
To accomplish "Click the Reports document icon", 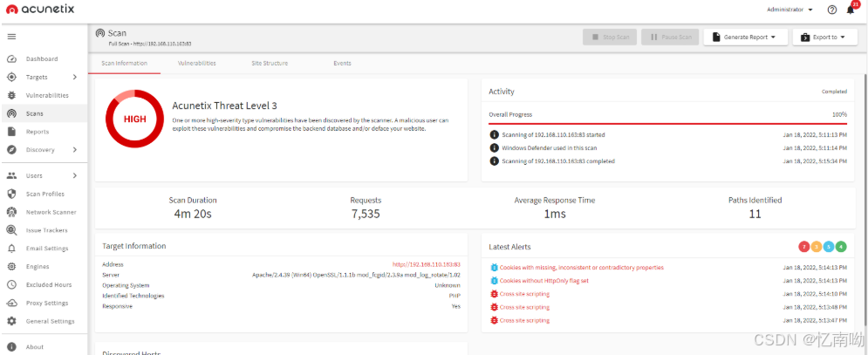I will [11, 132].
